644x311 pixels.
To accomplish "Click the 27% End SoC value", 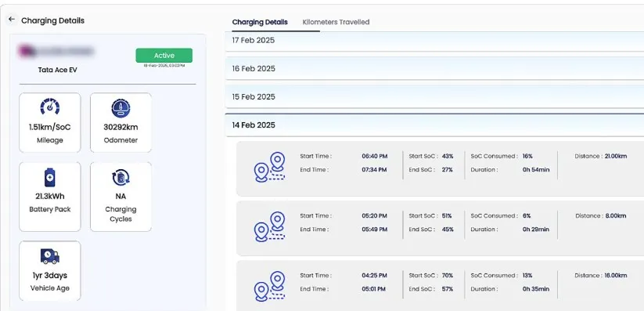I will point(448,169).
